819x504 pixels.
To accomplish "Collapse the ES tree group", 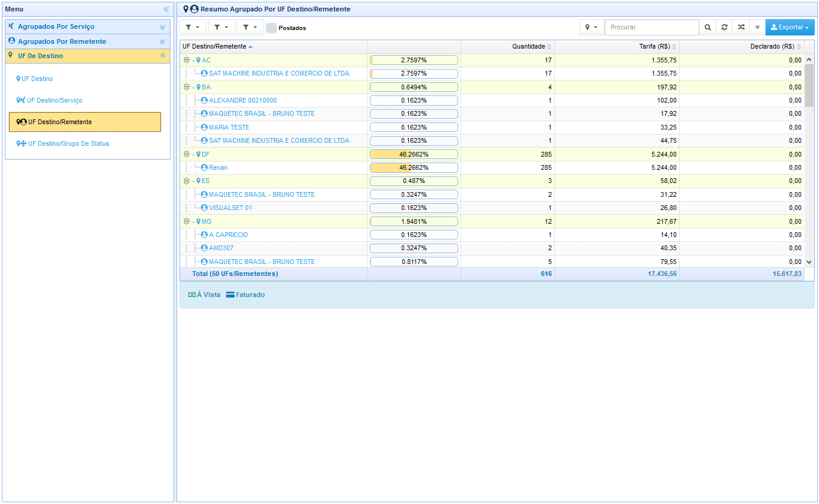I will click(186, 181).
